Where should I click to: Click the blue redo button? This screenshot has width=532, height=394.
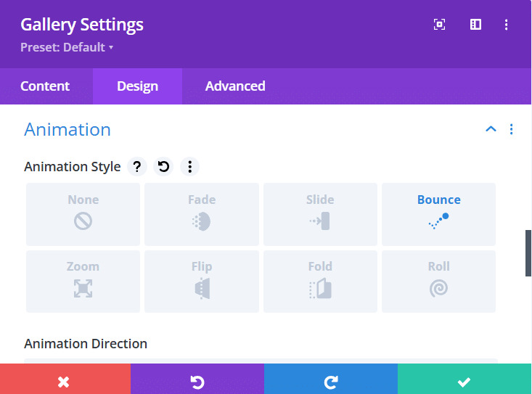click(x=331, y=379)
